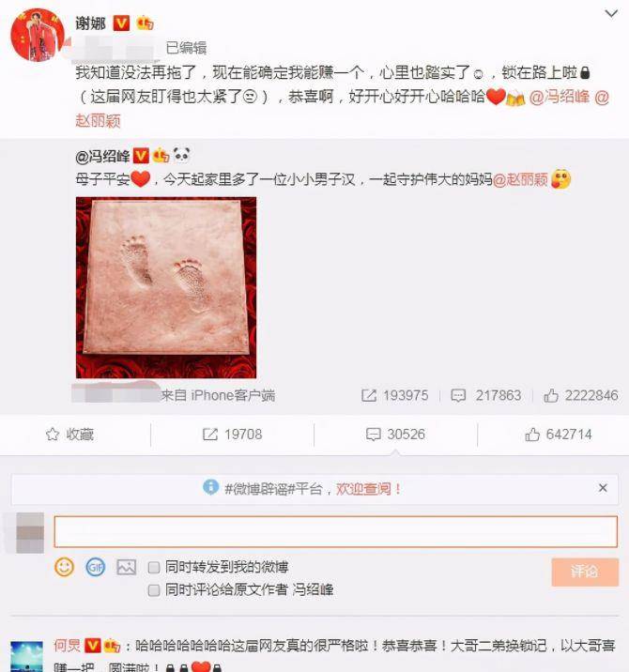This screenshot has height=672, width=629.
Task: Submit comment with the 评论 button
Action: [x=585, y=572]
